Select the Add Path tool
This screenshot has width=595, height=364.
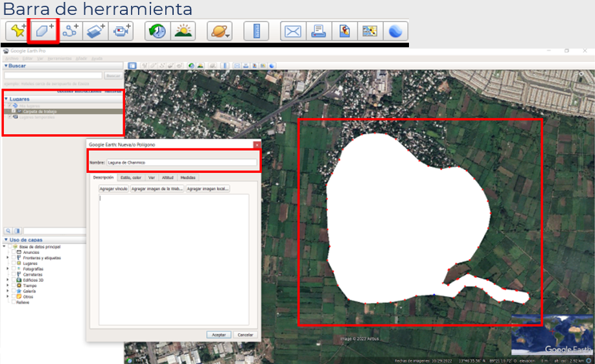pos(70,31)
